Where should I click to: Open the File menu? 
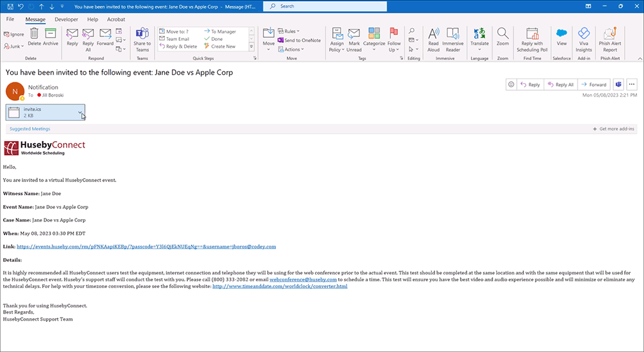[10, 19]
